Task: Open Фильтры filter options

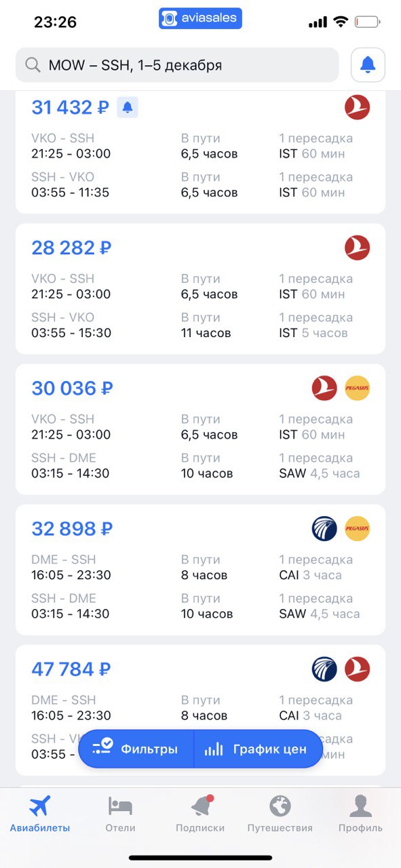Action: coord(136,749)
